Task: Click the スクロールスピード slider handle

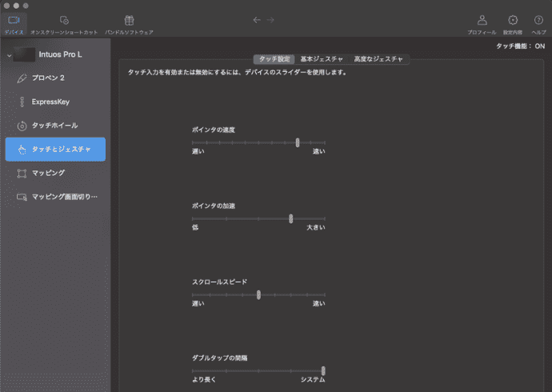Action: pyautogui.click(x=258, y=294)
